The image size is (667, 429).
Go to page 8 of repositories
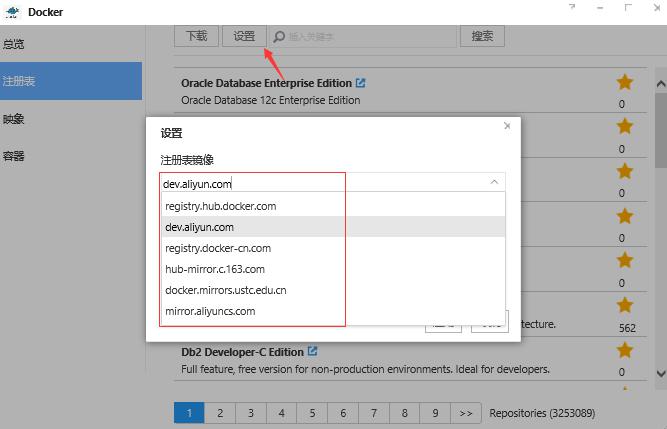[405, 413]
